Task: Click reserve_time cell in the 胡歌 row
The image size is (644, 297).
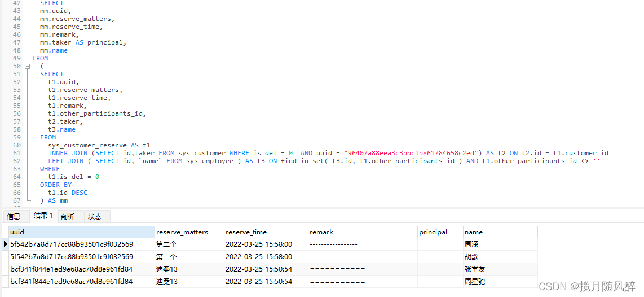Action: pyautogui.click(x=266, y=257)
